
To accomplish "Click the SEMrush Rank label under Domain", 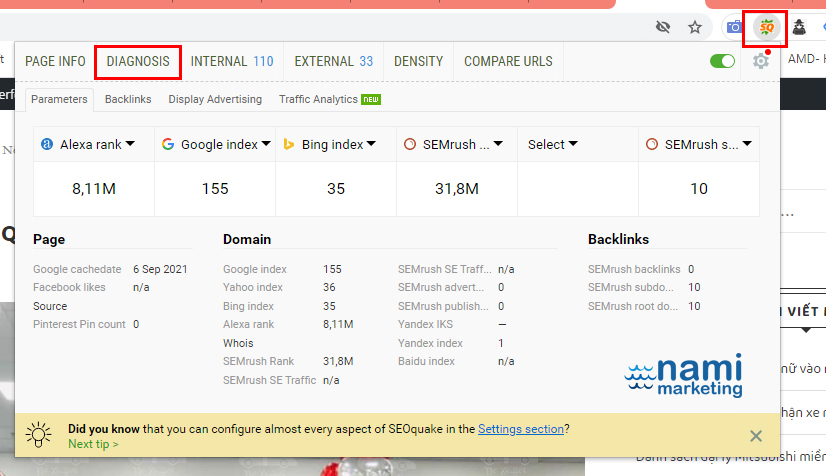I will click(x=258, y=361).
